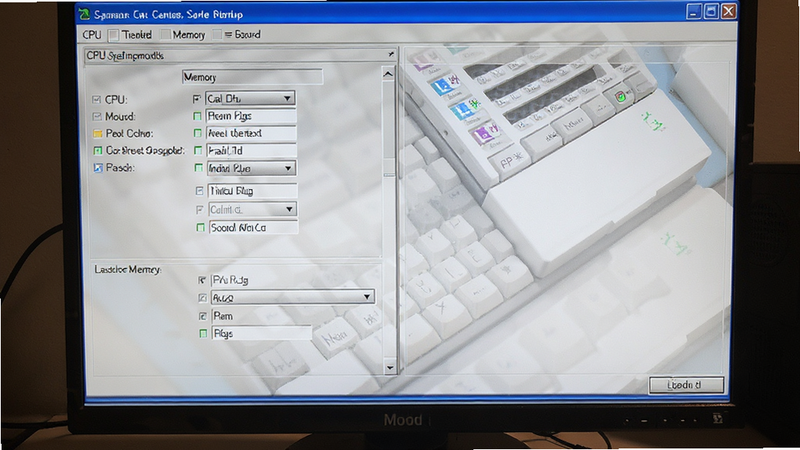Click the Rlgs text field

(x=262, y=334)
